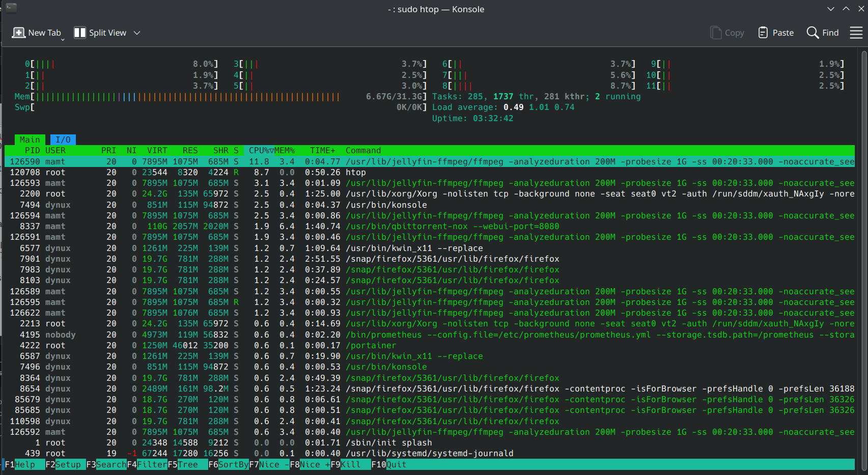Sort by the CPU% column header
This screenshot has height=475, width=868.
click(259, 151)
